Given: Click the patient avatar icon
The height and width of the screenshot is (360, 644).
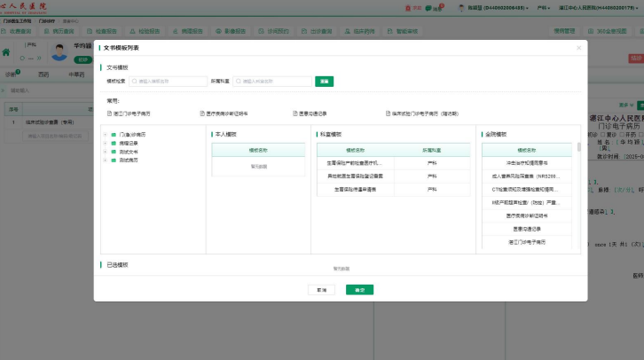Looking at the screenshot, I should pyautogui.click(x=60, y=51).
